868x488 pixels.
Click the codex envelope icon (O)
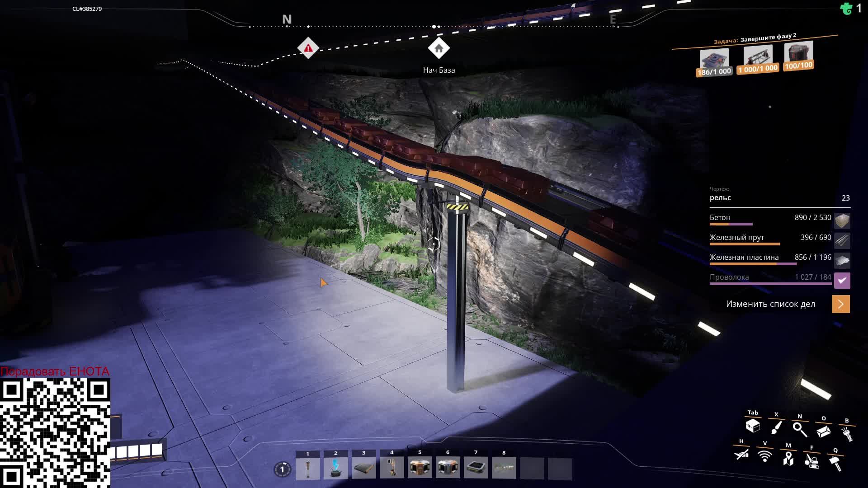(823, 431)
